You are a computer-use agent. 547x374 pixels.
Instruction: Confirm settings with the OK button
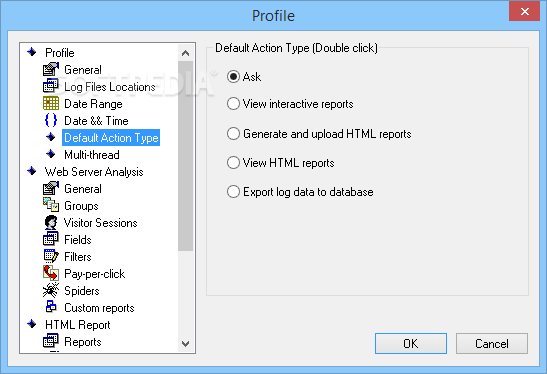pos(411,344)
